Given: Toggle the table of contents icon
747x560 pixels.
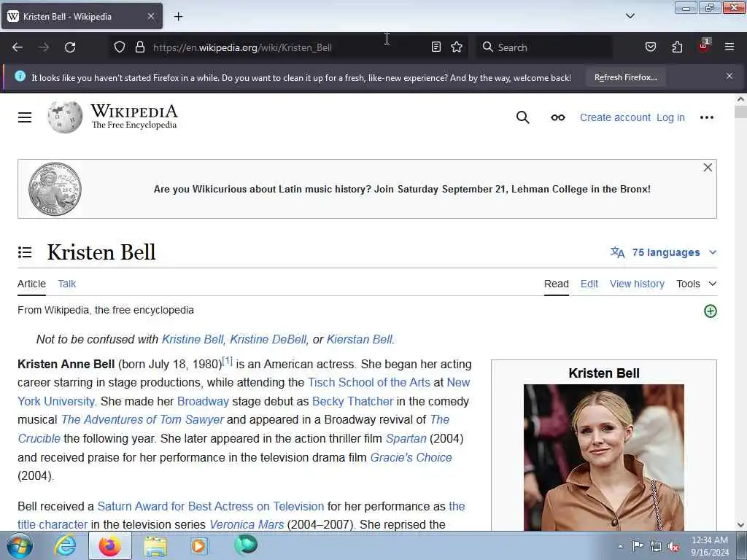Looking at the screenshot, I should pos(25,252).
